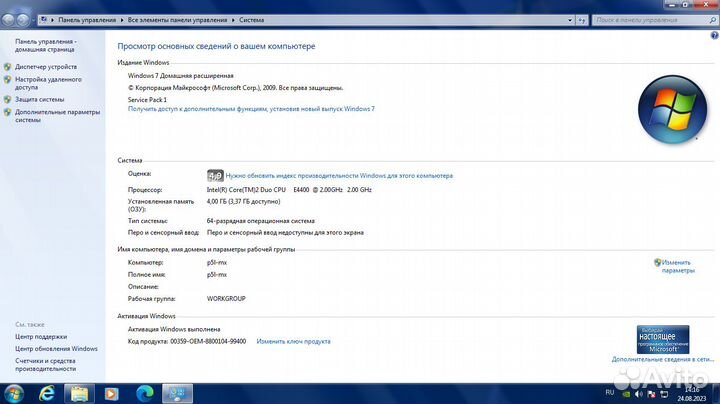Open Windows Media Player taskbar icon
Image resolution: width=720 pixels, height=404 pixels.
(x=112, y=394)
